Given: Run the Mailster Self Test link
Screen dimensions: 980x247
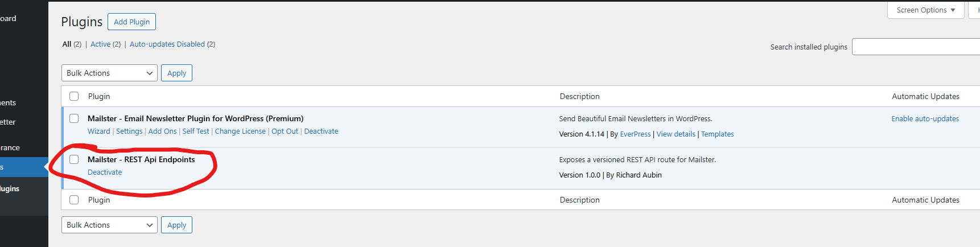Looking at the screenshot, I should coord(196,131).
